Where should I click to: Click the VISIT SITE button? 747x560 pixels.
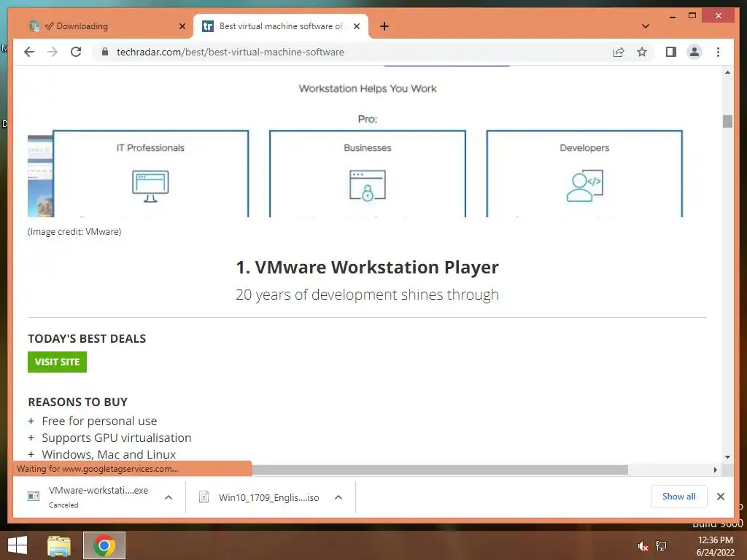57,362
